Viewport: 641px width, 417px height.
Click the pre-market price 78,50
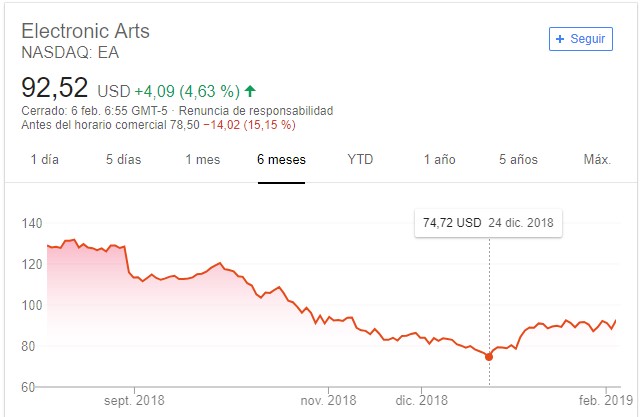(x=184, y=125)
